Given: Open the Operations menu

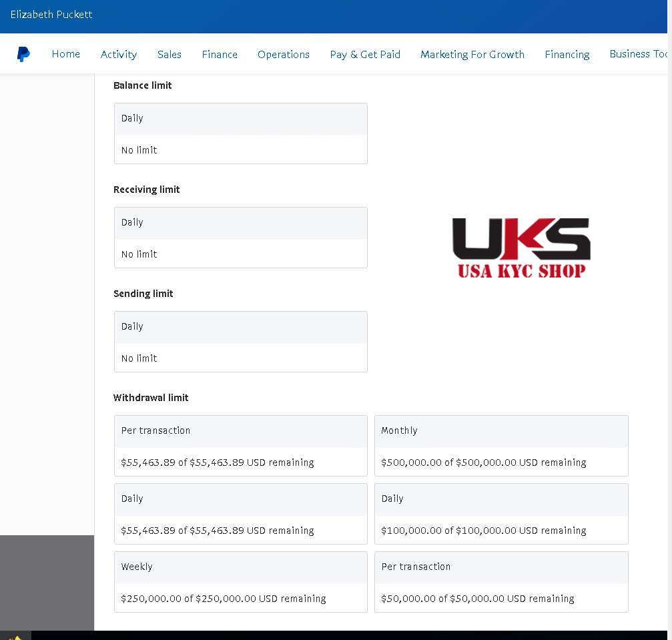Looking at the screenshot, I should click(284, 55).
